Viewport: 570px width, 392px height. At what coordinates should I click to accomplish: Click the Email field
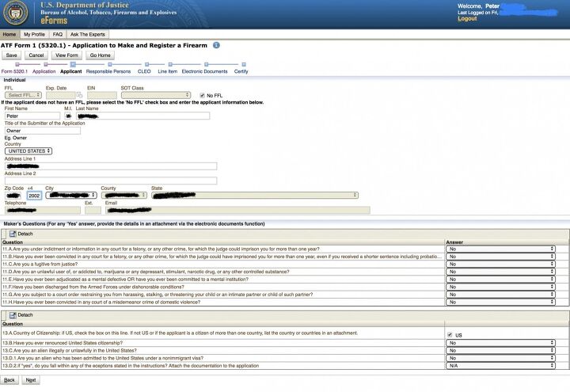click(237, 210)
